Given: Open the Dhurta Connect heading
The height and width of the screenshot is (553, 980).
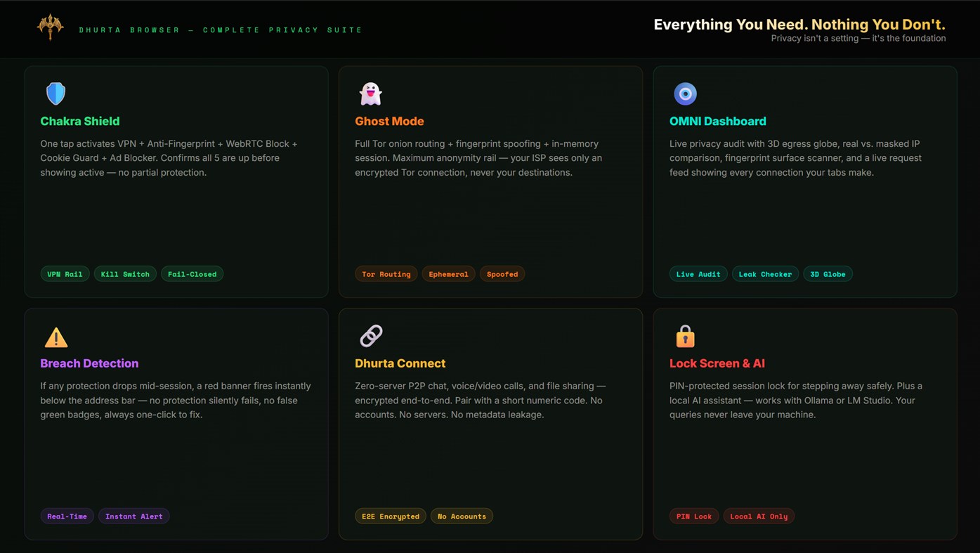Looking at the screenshot, I should pyautogui.click(x=400, y=363).
